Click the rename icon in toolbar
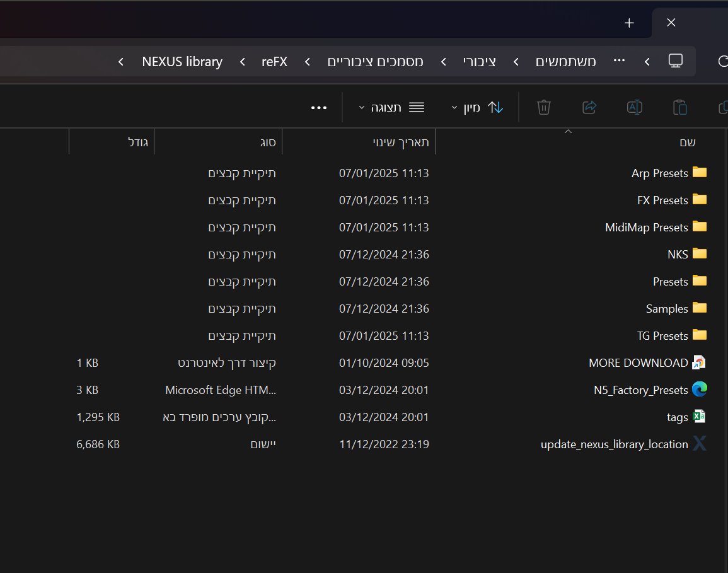The height and width of the screenshot is (573, 728). click(635, 107)
